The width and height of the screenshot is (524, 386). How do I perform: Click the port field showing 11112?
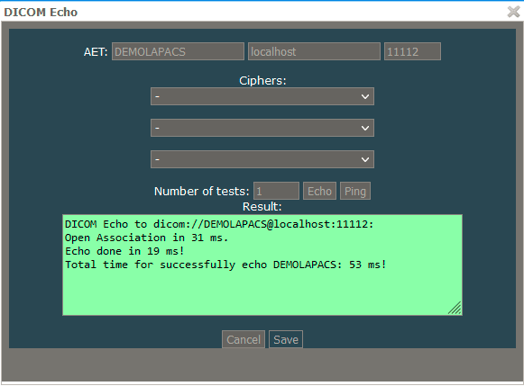tap(412, 51)
